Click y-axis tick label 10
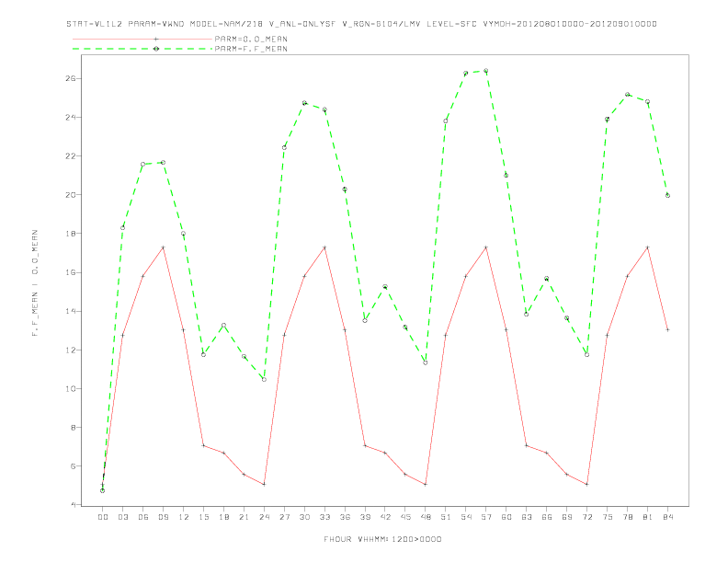Viewport: 728px width, 563px height. point(70,388)
